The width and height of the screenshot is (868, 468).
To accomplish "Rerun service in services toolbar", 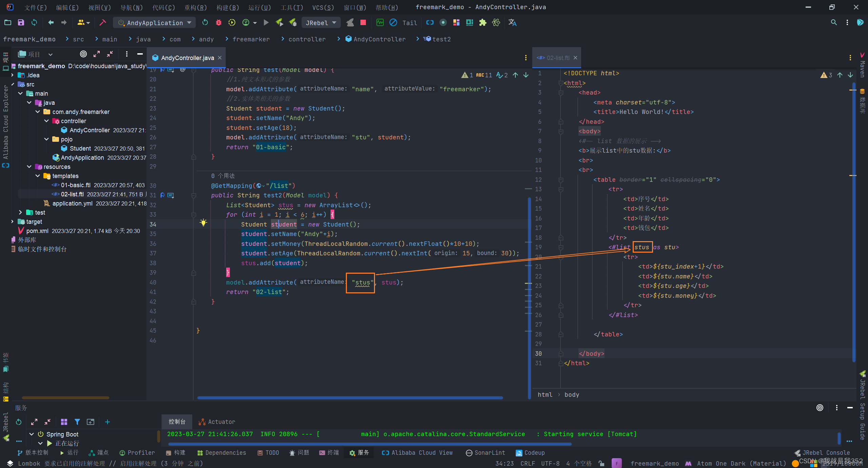I will [19, 422].
